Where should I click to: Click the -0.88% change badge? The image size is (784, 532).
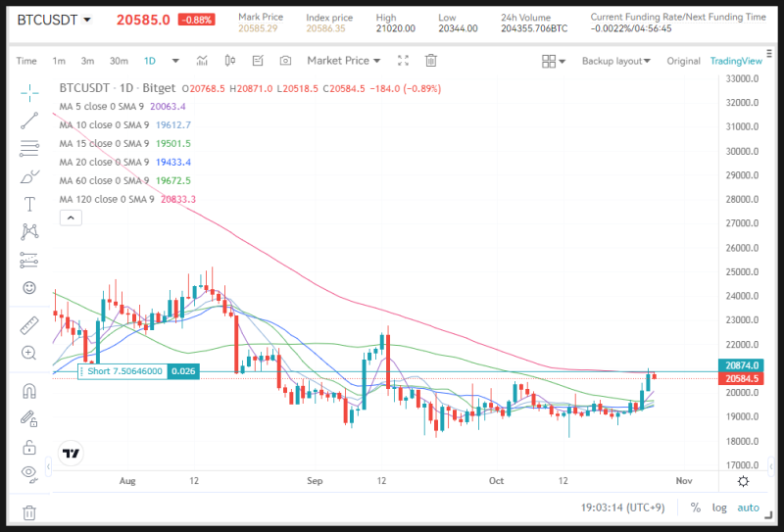(197, 20)
